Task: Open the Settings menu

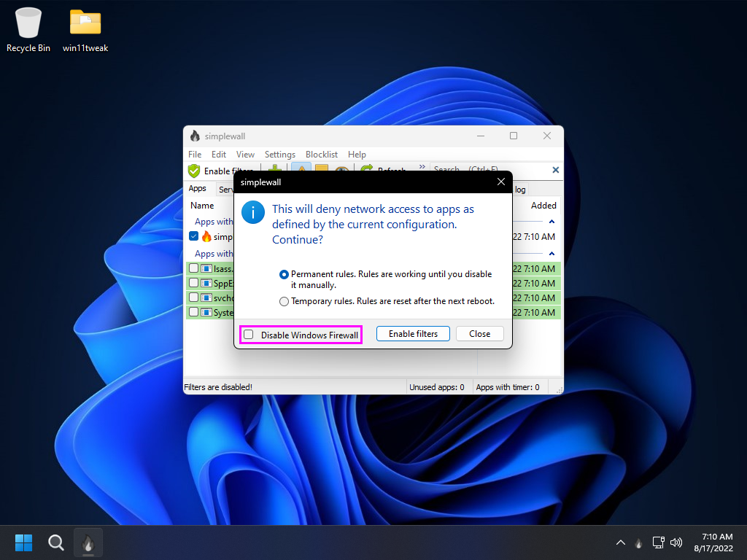Action: (280, 155)
